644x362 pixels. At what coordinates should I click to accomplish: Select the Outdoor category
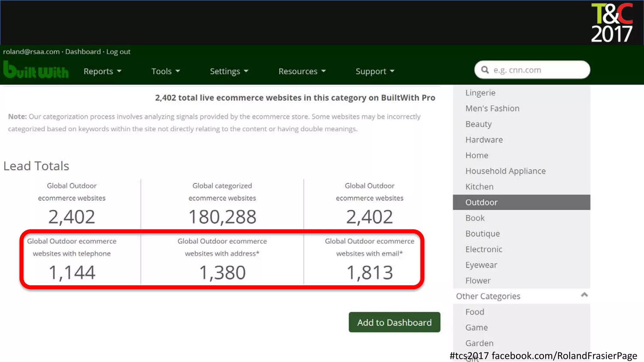481,202
